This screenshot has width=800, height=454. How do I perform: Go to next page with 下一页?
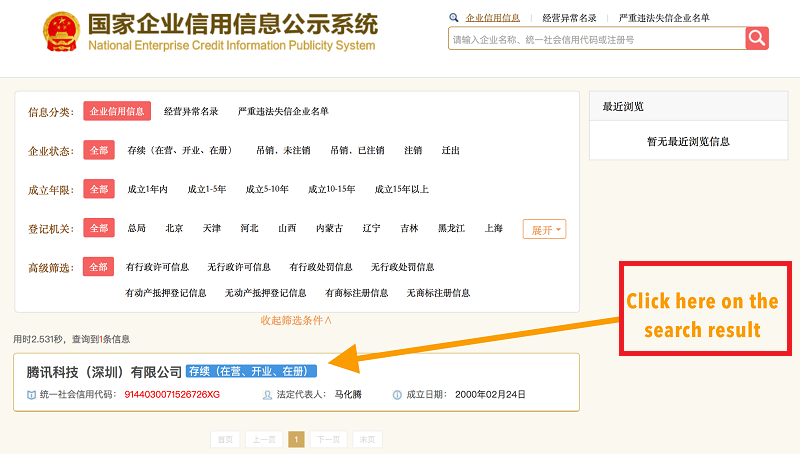[x=328, y=439]
